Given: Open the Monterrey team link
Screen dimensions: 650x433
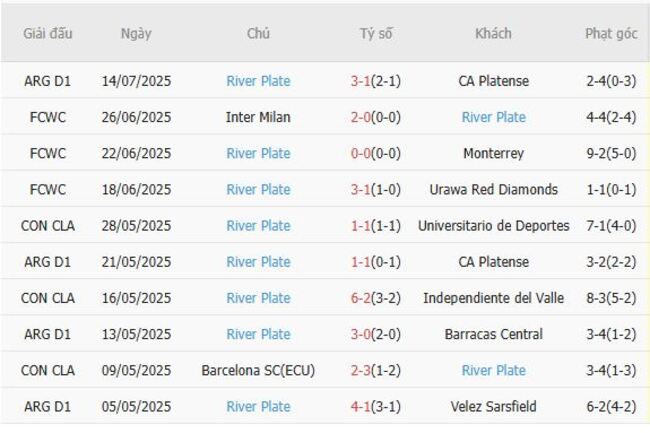Looking at the screenshot, I should 493,153.
